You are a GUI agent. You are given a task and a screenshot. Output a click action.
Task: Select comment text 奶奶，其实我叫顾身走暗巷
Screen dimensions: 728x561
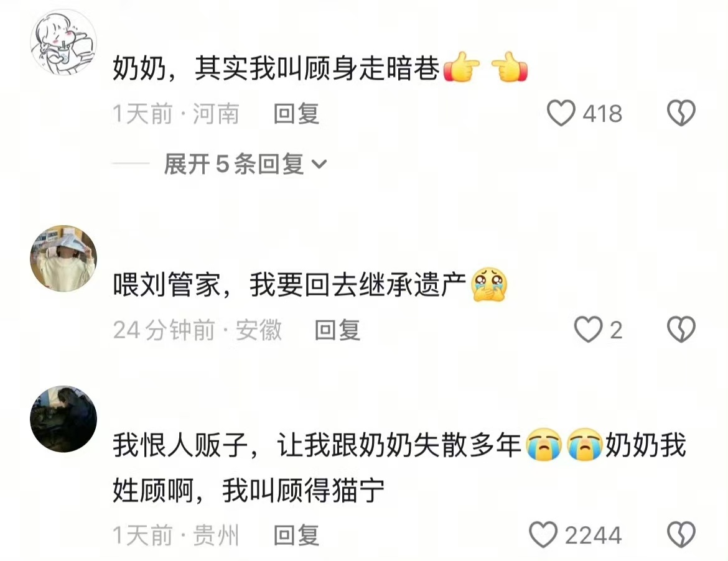click(x=276, y=68)
